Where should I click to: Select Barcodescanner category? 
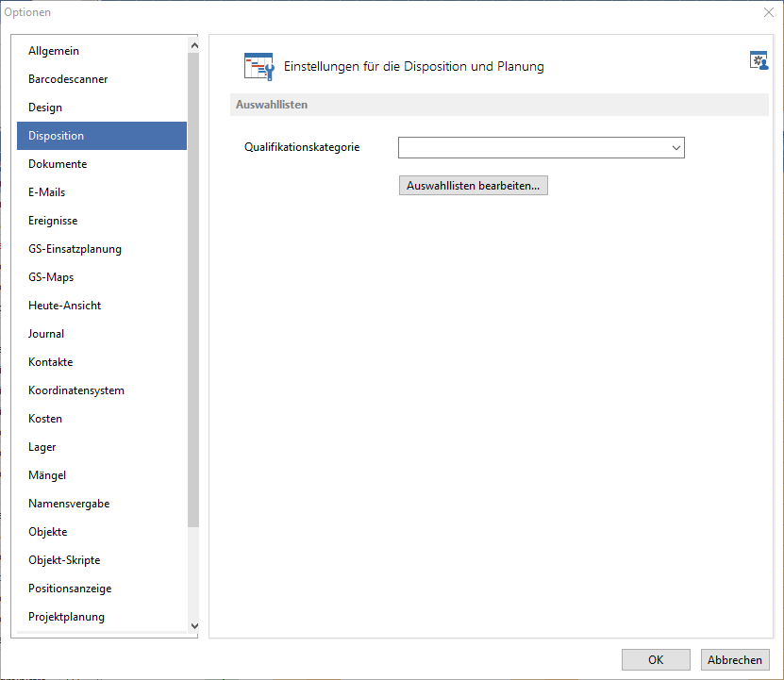tap(102, 79)
